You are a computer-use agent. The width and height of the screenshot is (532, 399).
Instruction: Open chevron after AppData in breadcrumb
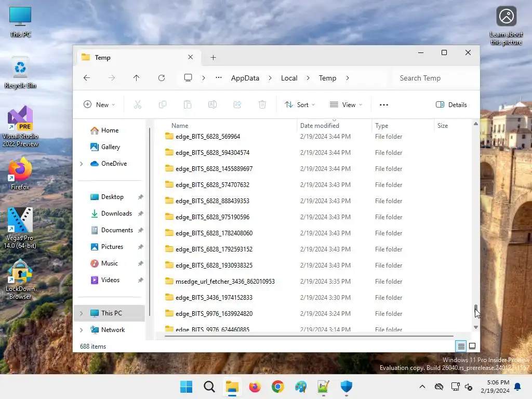pyautogui.click(x=270, y=78)
